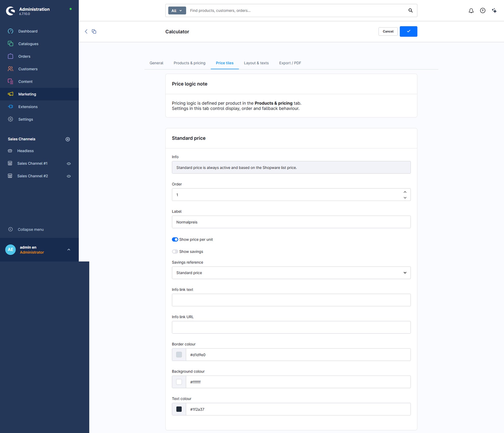This screenshot has height=433, width=504.
Task: Open the Border colour swatch picker
Action: pyautogui.click(x=179, y=354)
